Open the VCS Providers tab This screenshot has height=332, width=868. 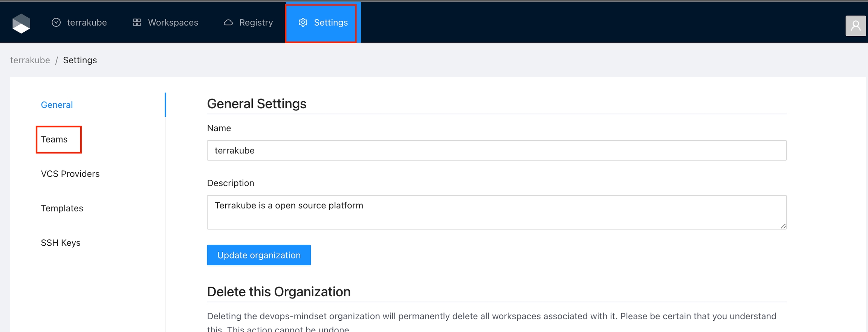click(70, 174)
